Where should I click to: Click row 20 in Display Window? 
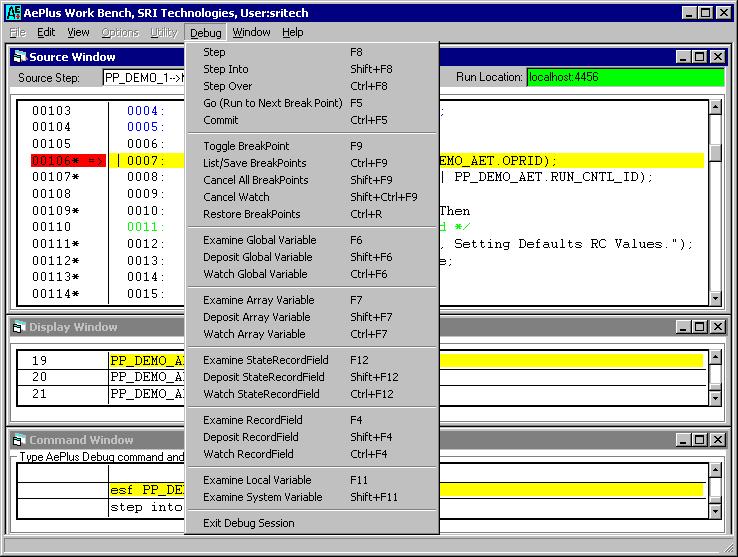(x=40, y=377)
